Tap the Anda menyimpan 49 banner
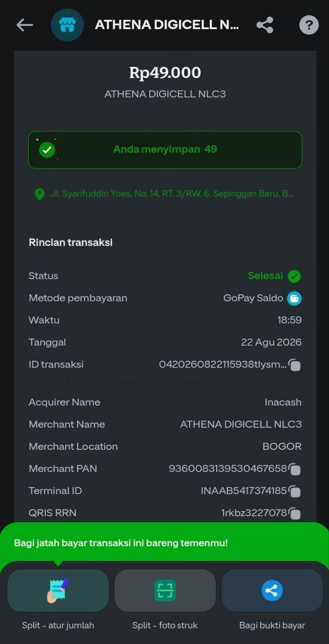This screenshot has height=644, width=329. tap(165, 150)
